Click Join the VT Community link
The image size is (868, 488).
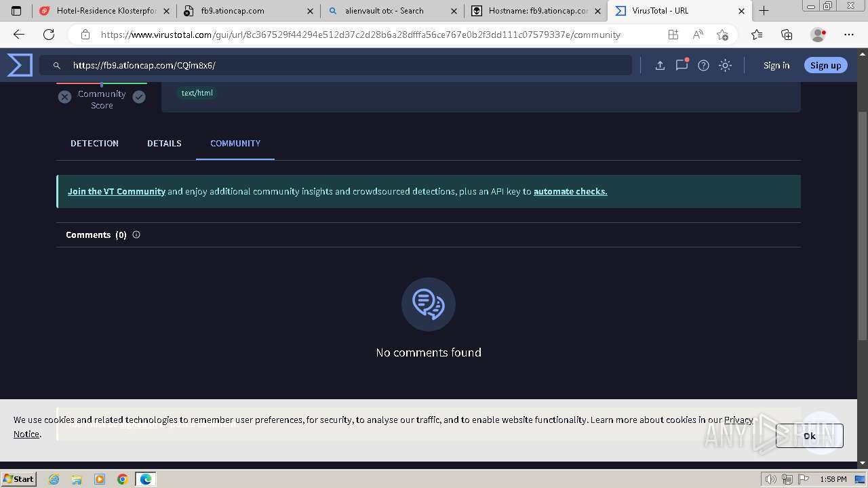tap(117, 191)
